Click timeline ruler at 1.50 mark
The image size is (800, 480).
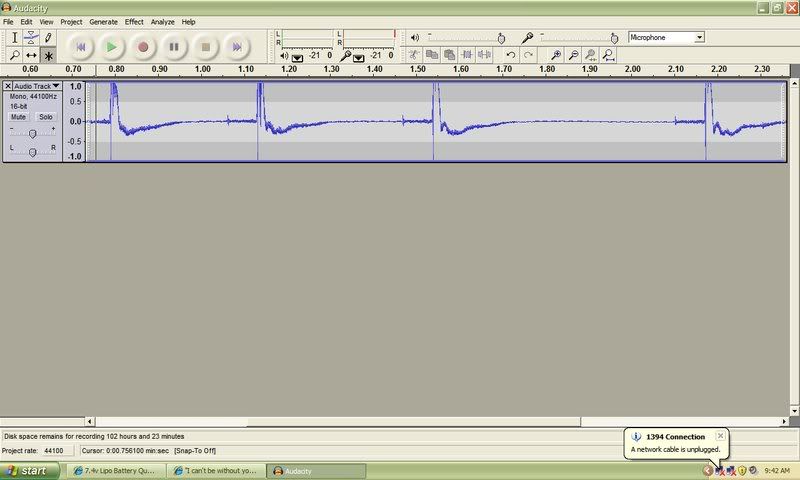(x=417, y=69)
